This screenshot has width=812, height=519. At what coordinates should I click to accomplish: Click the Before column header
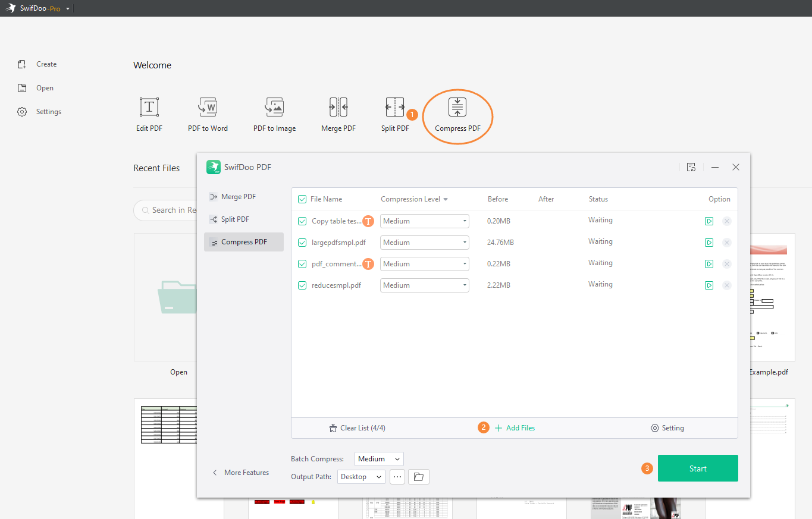point(498,199)
